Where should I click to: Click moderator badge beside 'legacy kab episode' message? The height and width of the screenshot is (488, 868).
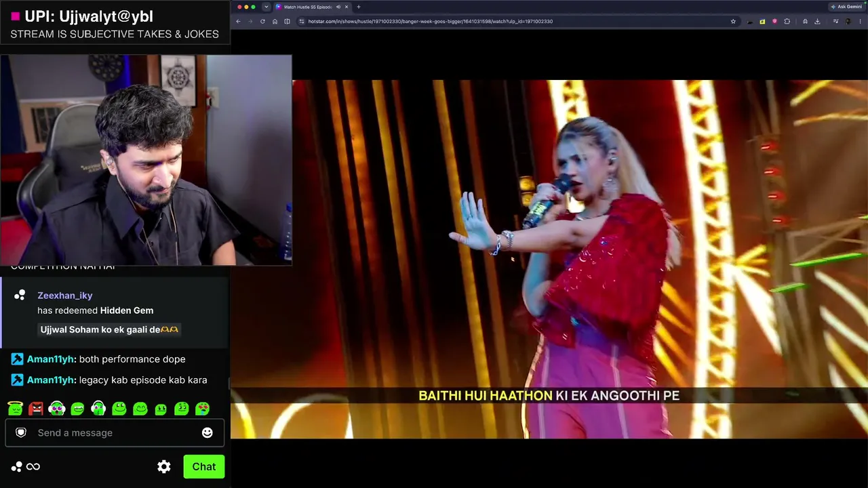[x=17, y=380]
